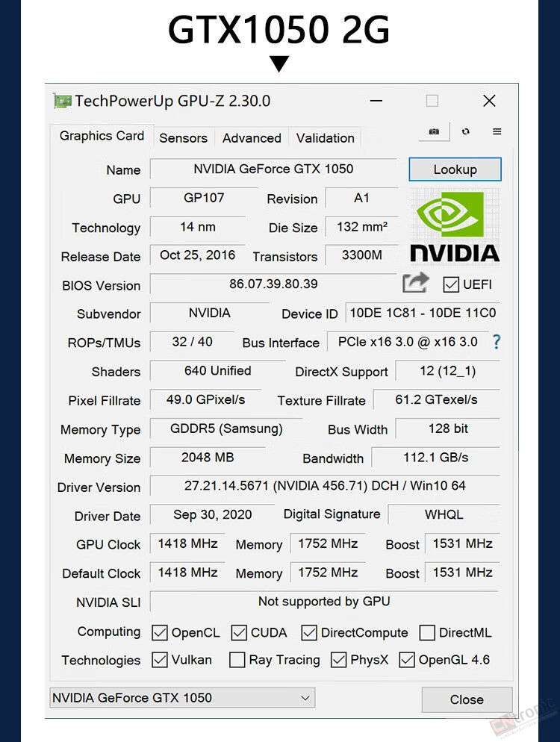Open the Validation tab
Screen dimensions: 560x742
coord(326,138)
